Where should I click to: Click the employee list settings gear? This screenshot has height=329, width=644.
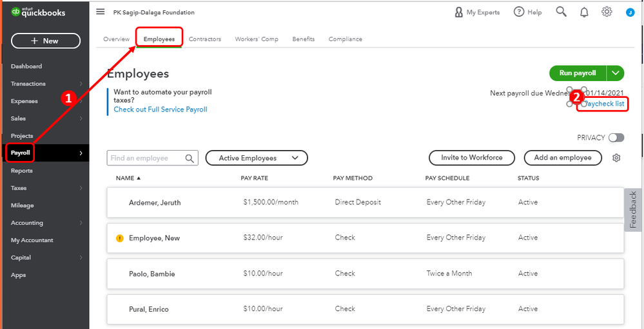coord(616,158)
